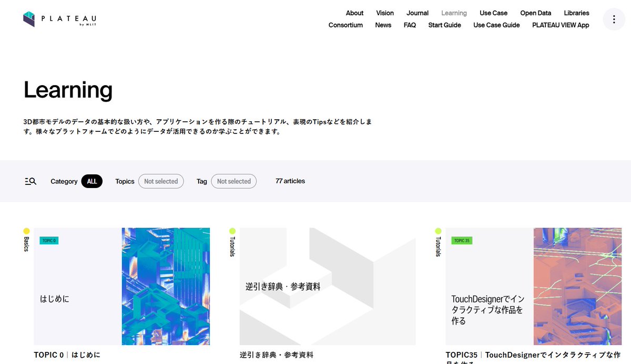Navigate to the About page
Screen dimensions: 631x364
click(x=354, y=13)
